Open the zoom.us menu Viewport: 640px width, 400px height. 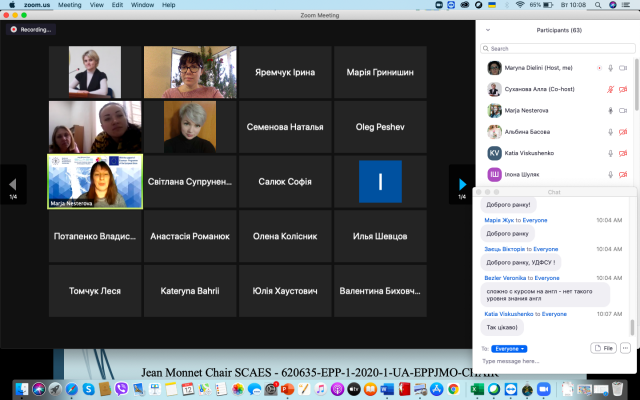[x=37, y=5]
